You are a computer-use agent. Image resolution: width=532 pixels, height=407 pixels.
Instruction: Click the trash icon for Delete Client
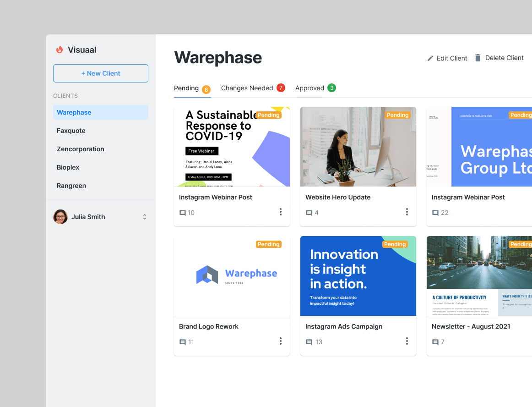(x=478, y=58)
